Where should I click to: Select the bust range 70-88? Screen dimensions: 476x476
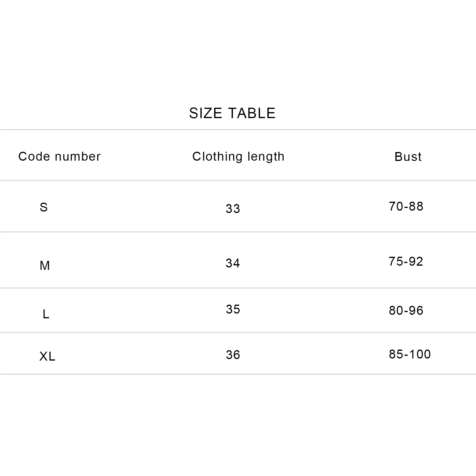[406, 206]
